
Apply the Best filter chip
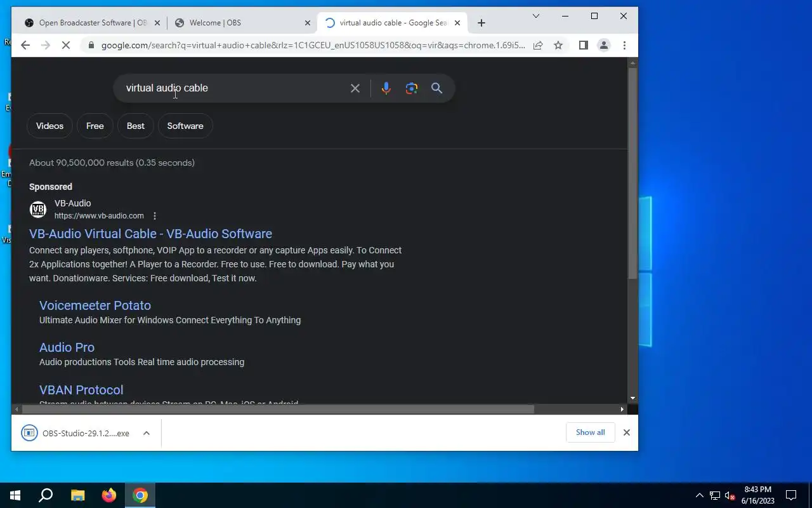(136, 126)
